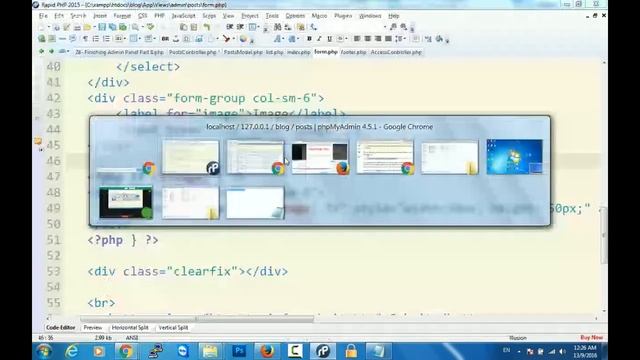Open the File menu
The width and height of the screenshot is (640, 360).
pyautogui.click(x=43, y=16)
